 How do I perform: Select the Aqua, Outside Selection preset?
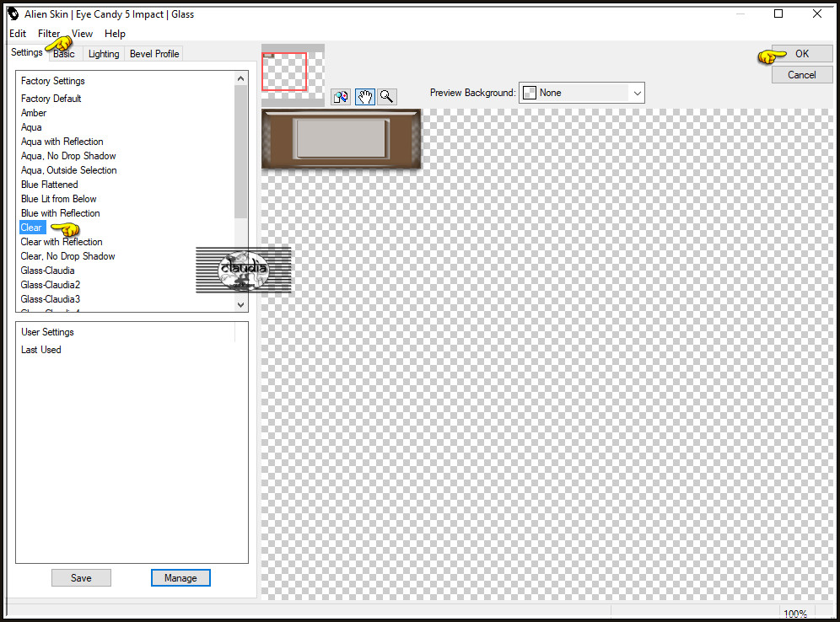(x=69, y=170)
